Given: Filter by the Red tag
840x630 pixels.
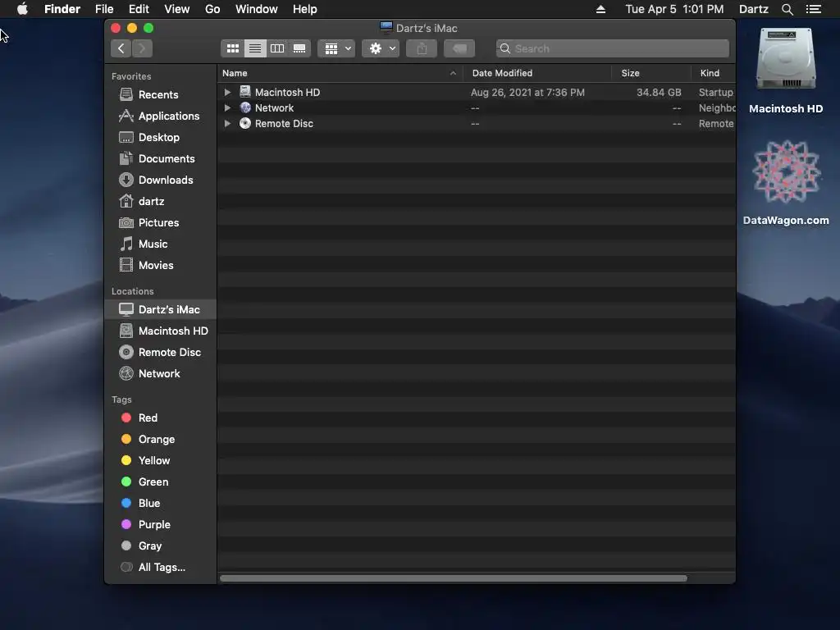Looking at the screenshot, I should coord(160,418).
